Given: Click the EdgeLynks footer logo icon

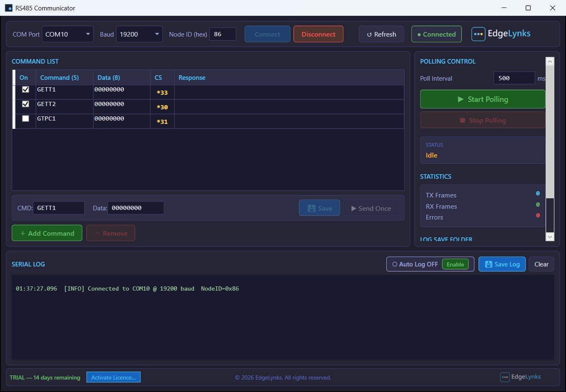Looking at the screenshot, I should 504,377.
